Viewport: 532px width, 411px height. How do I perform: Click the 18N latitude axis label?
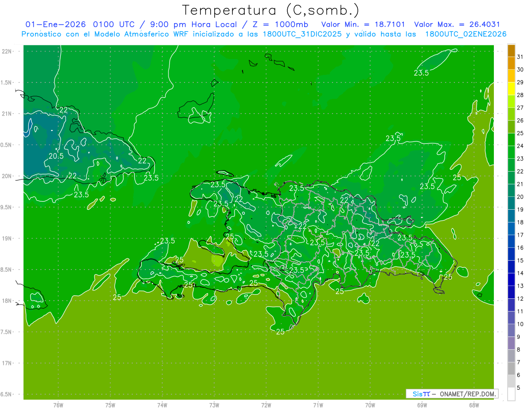[7, 301]
